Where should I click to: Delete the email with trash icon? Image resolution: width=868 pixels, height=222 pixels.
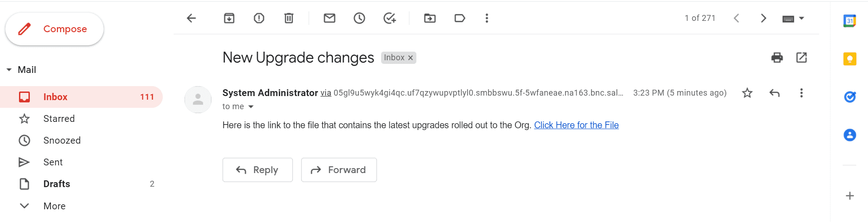pyautogui.click(x=289, y=18)
